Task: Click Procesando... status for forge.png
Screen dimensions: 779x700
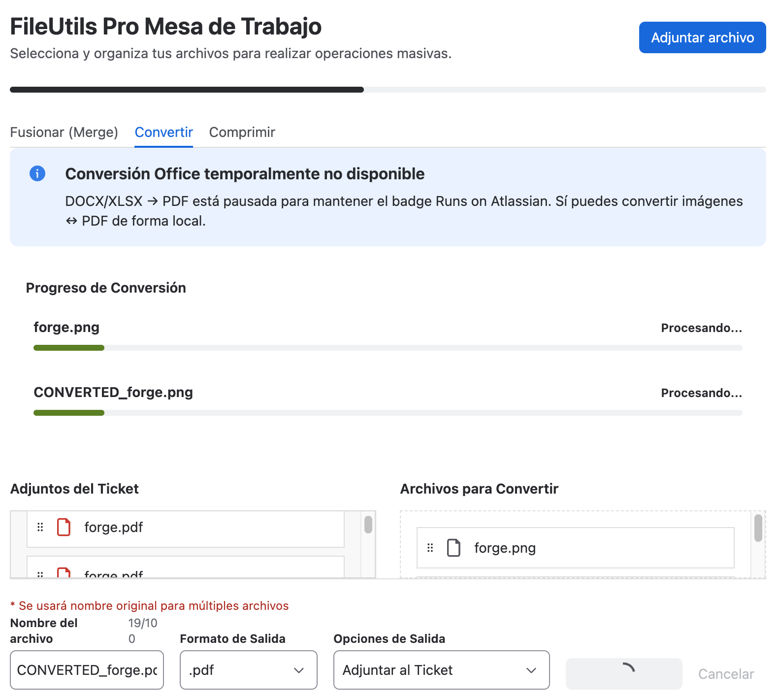Action: (x=702, y=328)
